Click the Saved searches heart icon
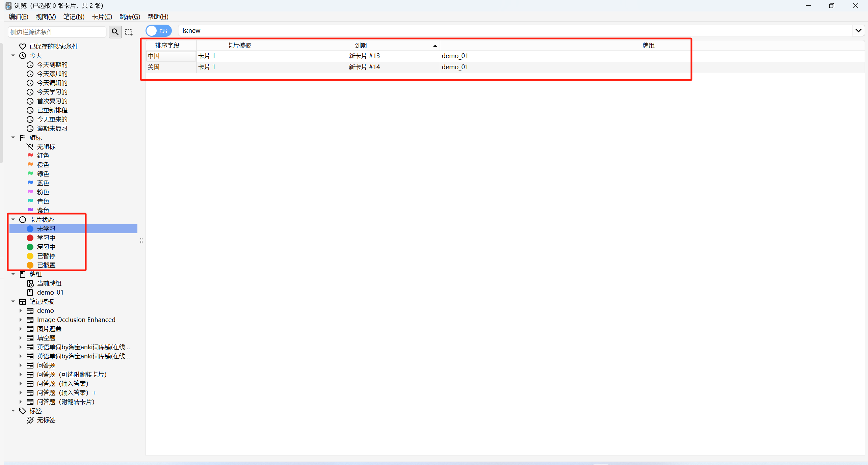Viewport: 868px width, 465px height. click(x=23, y=46)
